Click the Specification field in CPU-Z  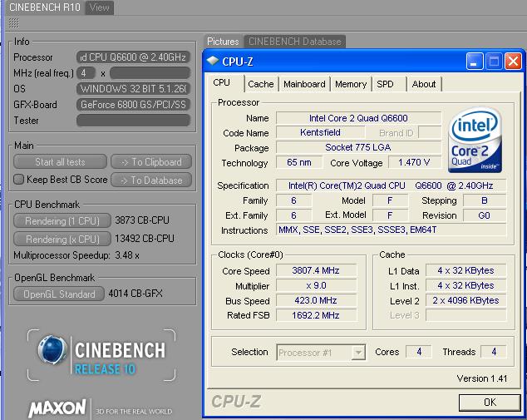[x=391, y=185]
